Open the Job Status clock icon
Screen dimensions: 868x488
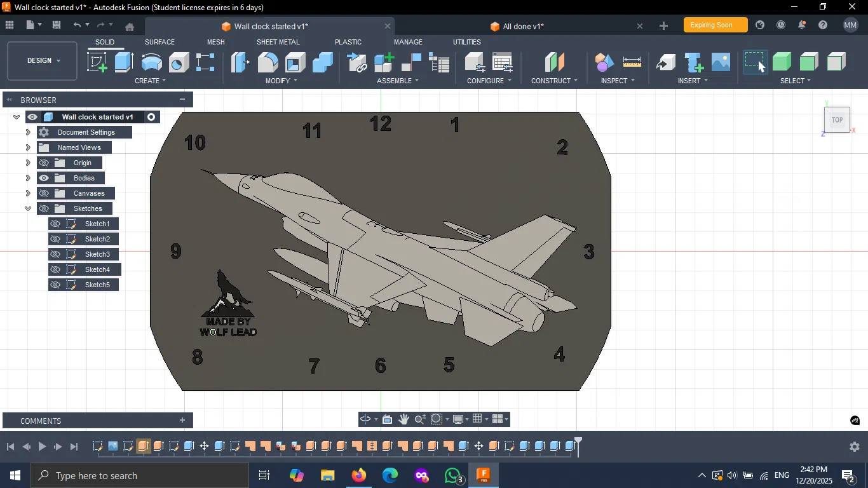(781, 25)
